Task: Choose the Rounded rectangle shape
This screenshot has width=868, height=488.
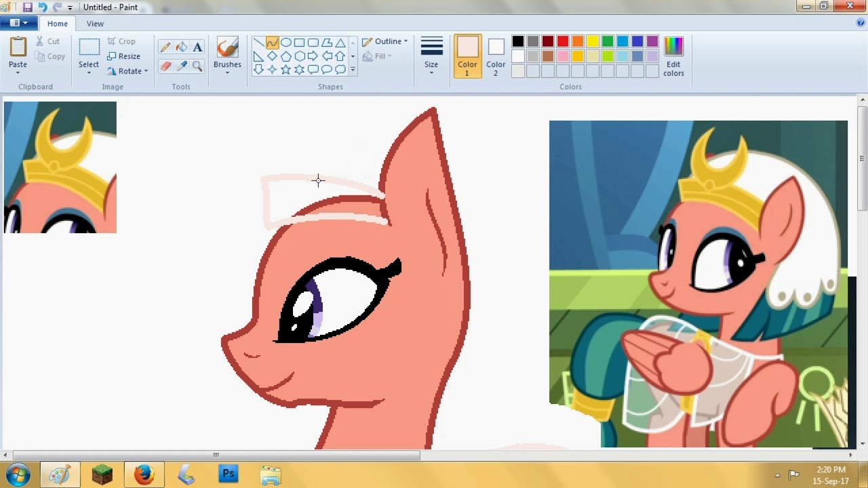Action: [313, 43]
